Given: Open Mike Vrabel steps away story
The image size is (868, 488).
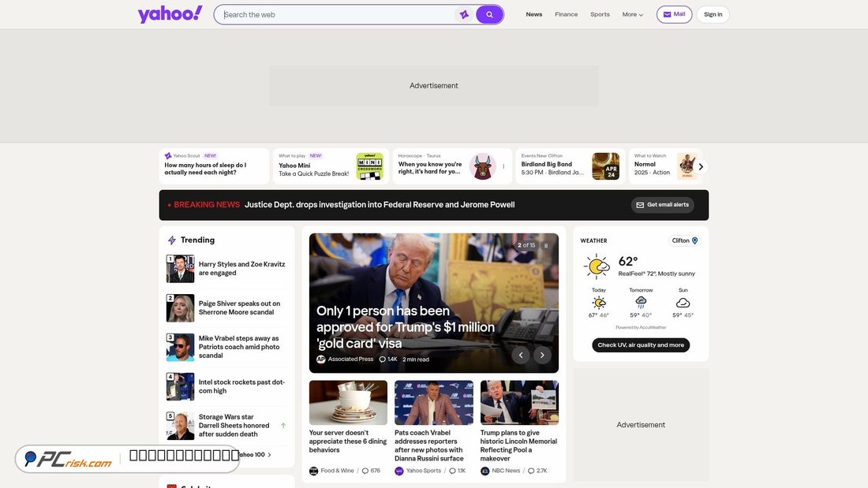Looking at the screenshot, I should coord(239,347).
